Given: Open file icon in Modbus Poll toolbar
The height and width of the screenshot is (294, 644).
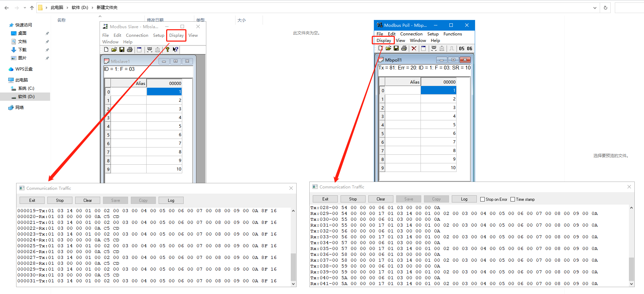Looking at the screenshot, I should [388, 48].
